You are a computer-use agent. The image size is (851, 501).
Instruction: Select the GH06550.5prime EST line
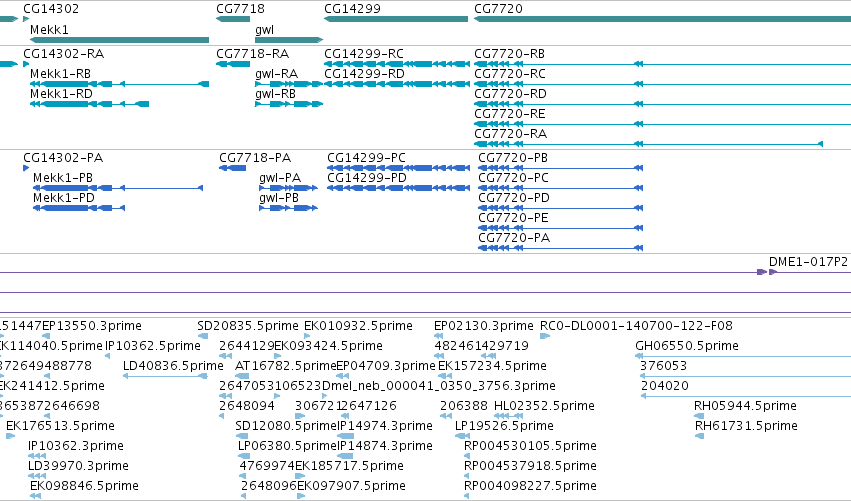743,356
